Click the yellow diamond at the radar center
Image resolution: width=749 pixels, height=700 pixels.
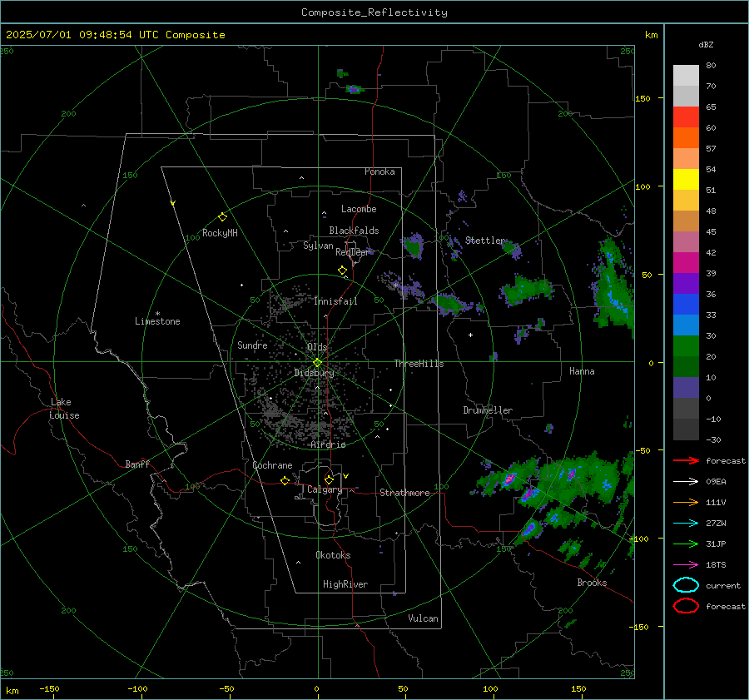317,363
